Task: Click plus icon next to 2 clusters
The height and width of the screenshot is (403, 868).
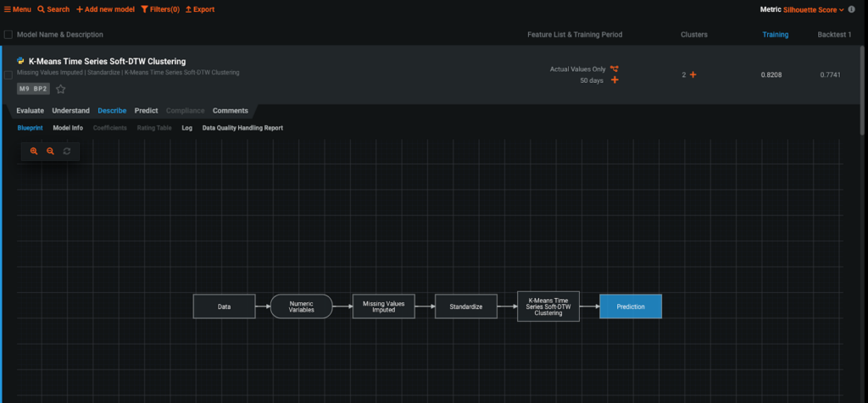Action: click(693, 75)
